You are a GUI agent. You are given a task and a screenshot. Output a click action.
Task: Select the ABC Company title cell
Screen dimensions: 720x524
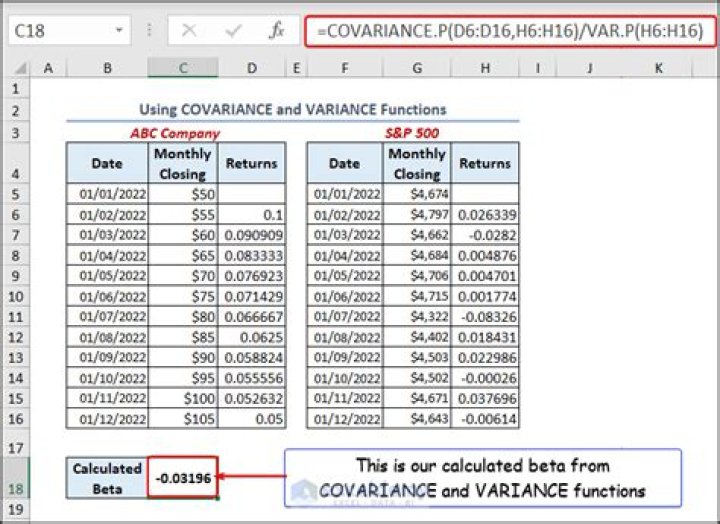(175, 132)
